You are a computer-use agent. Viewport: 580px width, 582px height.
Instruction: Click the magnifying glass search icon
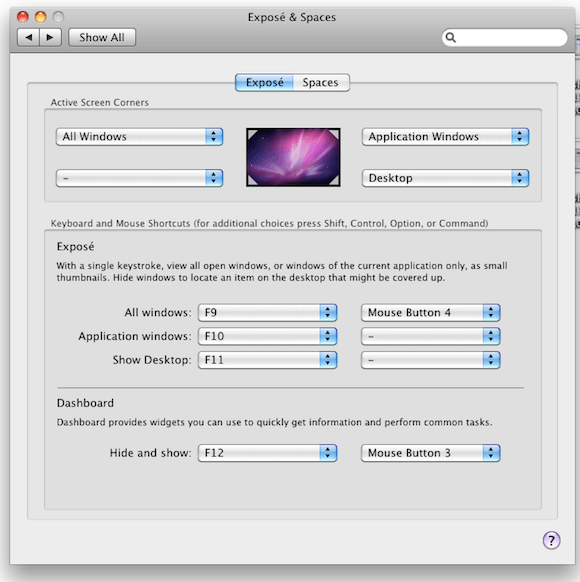pos(450,37)
